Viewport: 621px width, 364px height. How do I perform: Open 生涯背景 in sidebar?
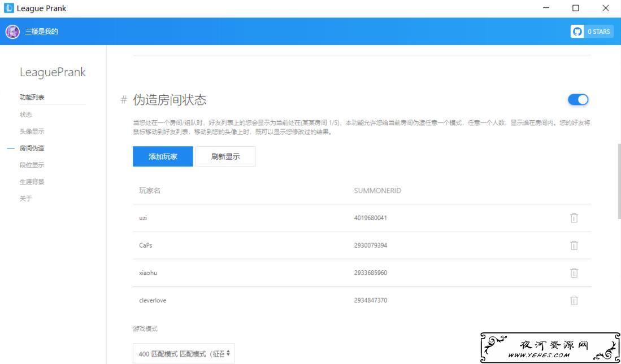click(32, 182)
